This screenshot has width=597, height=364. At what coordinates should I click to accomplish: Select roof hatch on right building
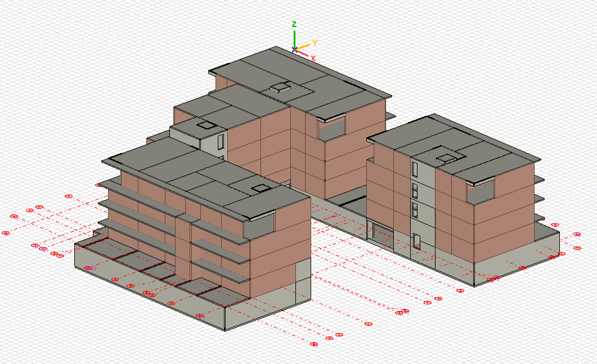coord(447,158)
